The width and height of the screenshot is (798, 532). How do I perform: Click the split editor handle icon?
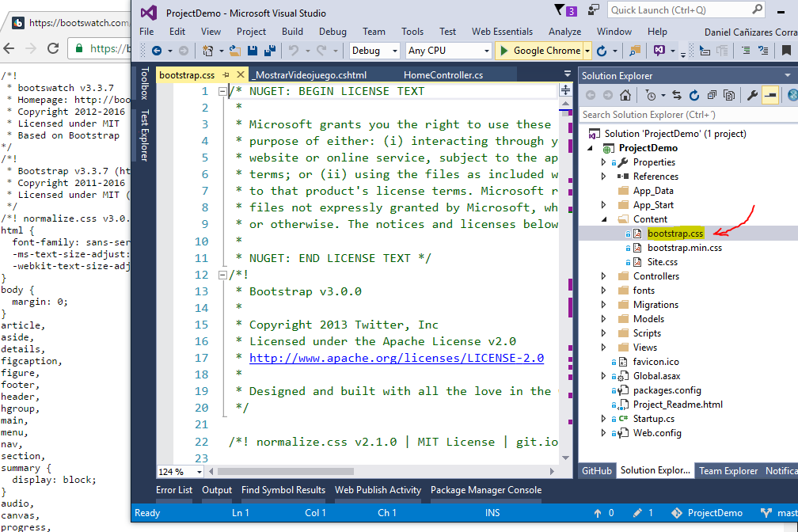(565, 90)
